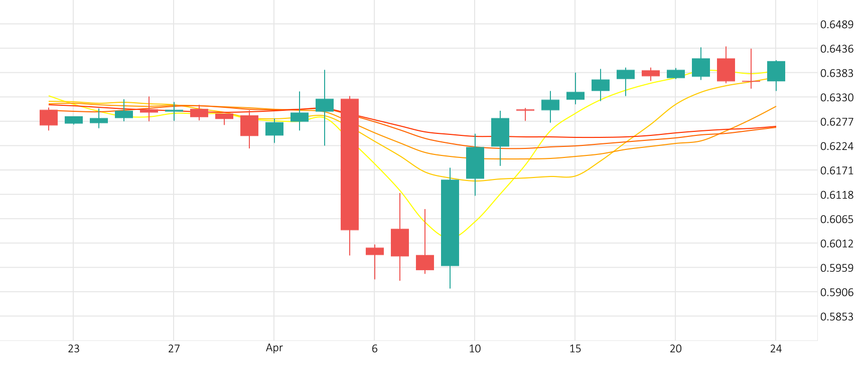
Task: Click date label 20 on the time axis
Action: click(676, 349)
